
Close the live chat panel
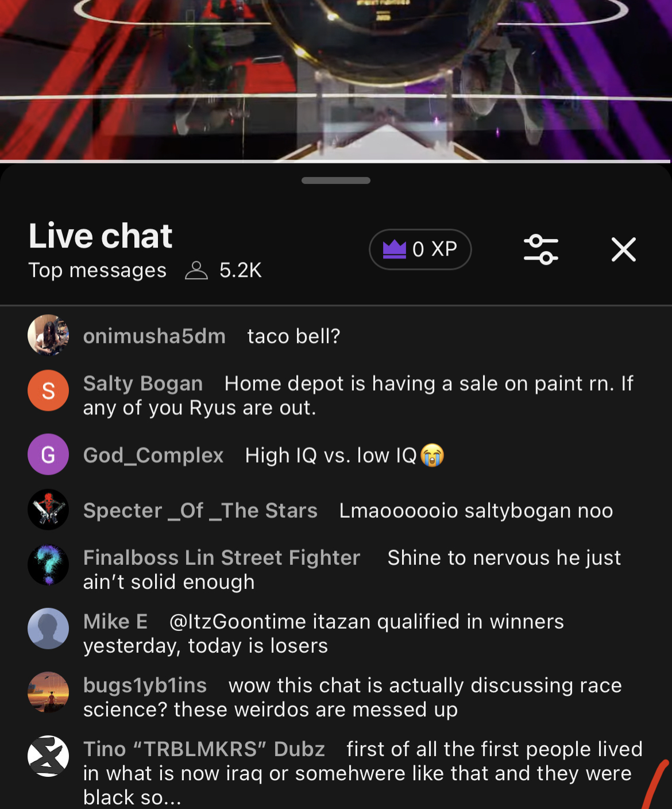pyautogui.click(x=623, y=249)
